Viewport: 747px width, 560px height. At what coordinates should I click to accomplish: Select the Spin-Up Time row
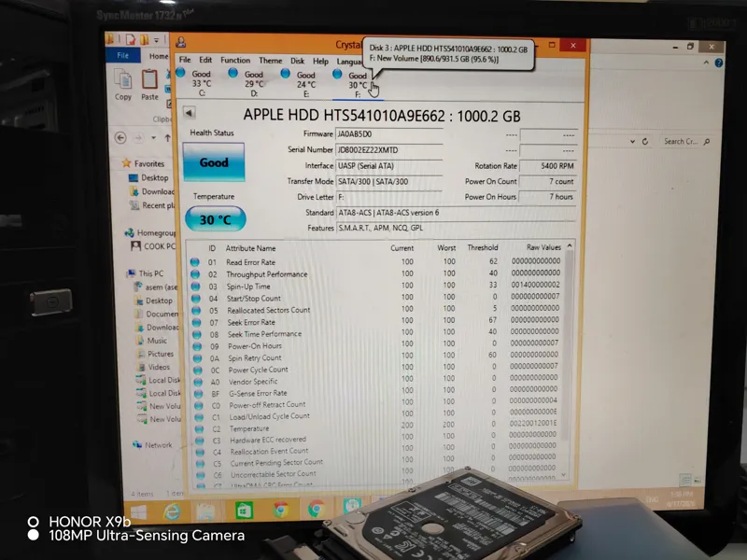pos(376,286)
